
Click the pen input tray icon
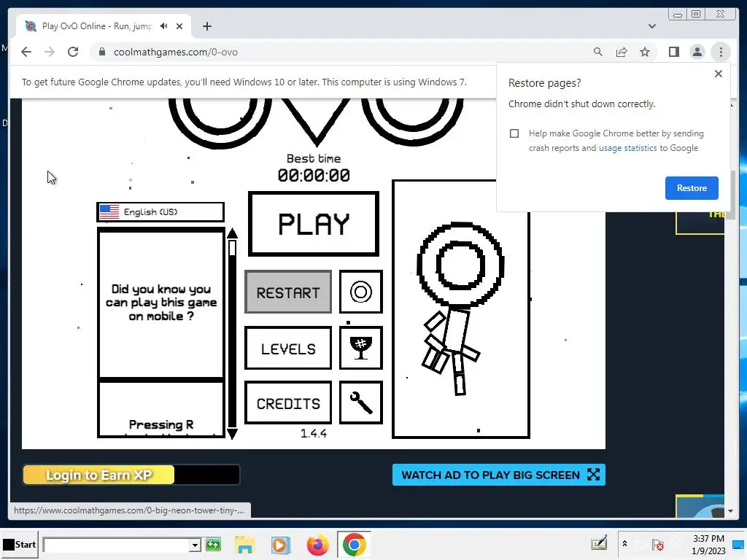[599, 542]
